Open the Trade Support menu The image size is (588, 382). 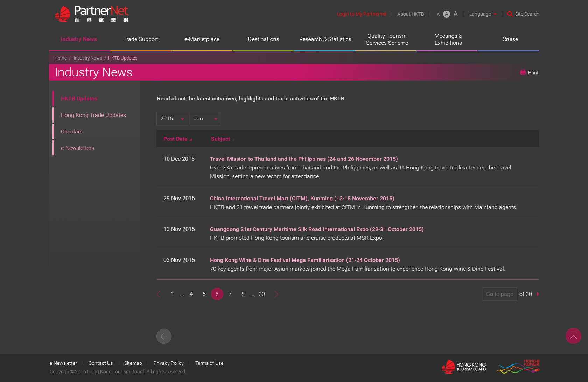[x=140, y=39]
